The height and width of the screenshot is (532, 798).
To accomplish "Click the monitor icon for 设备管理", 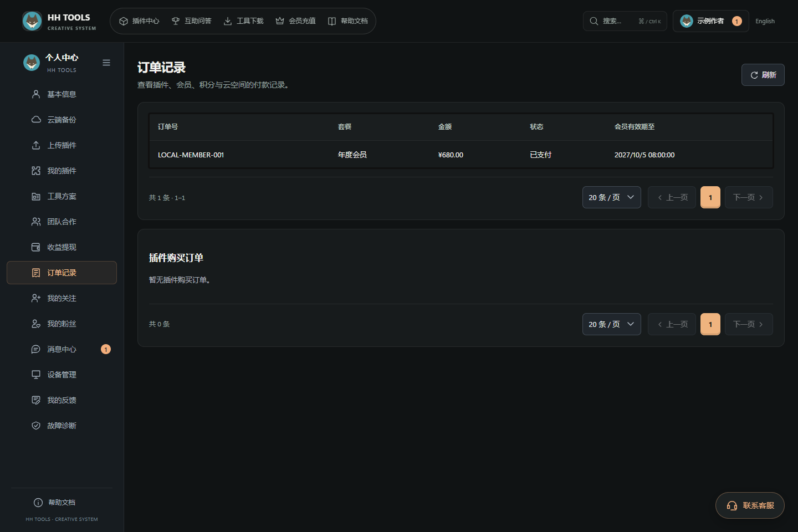I will pyautogui.click(x=36, y=375).
